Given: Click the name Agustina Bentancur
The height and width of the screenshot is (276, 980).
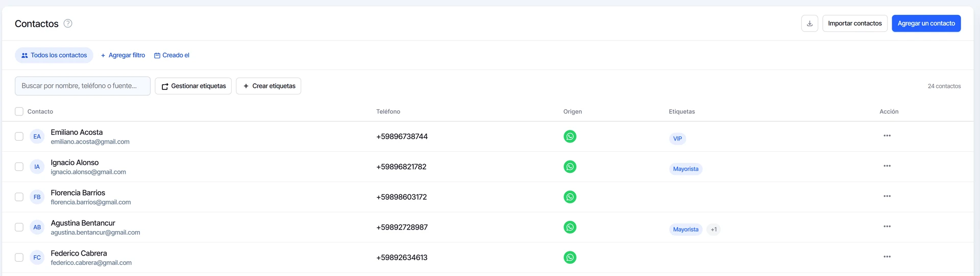Looking at the screenshot, I should click(x=83, y=223).
